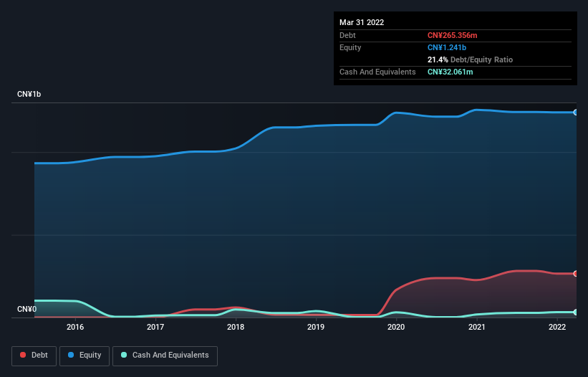Screen dimensions: 588x377
Task: Click the tooltip's Debt row label
Action: coord(347,35)
